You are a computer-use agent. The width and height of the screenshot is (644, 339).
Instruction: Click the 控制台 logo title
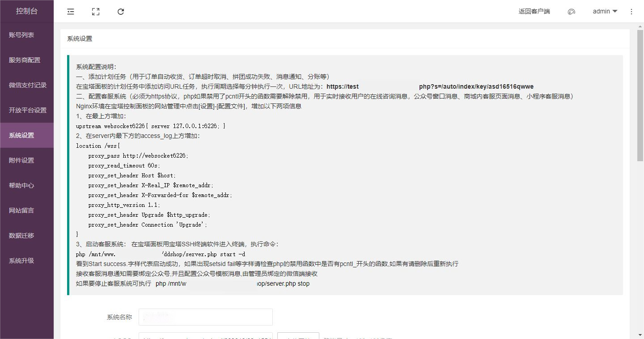click(27, 11)
